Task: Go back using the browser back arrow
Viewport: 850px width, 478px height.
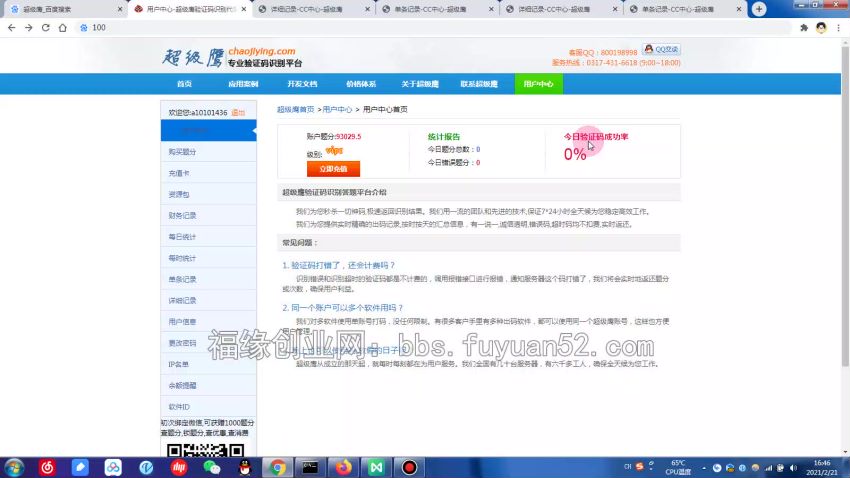Action: click(x=11, y=28)
